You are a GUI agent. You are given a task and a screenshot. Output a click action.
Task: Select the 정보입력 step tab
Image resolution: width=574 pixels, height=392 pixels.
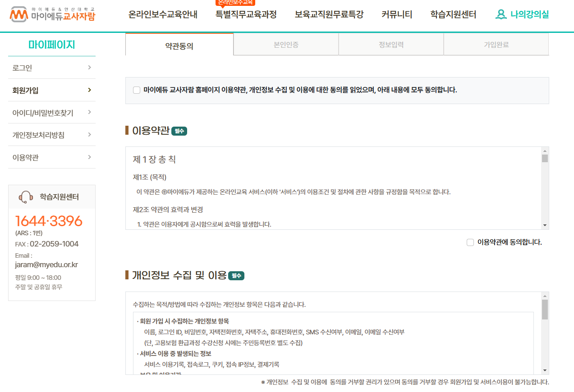tap(391, 45)
